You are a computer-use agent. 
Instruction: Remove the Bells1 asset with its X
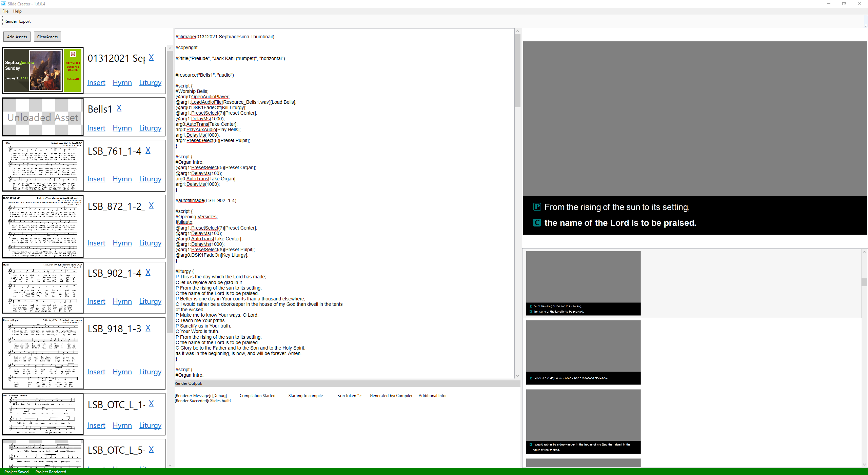pyautogui.click(x=119, y=108)
